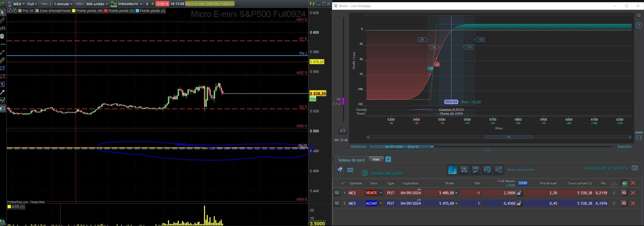
Task: Click the Indicateurs chart icon
Action: (114, 4)
